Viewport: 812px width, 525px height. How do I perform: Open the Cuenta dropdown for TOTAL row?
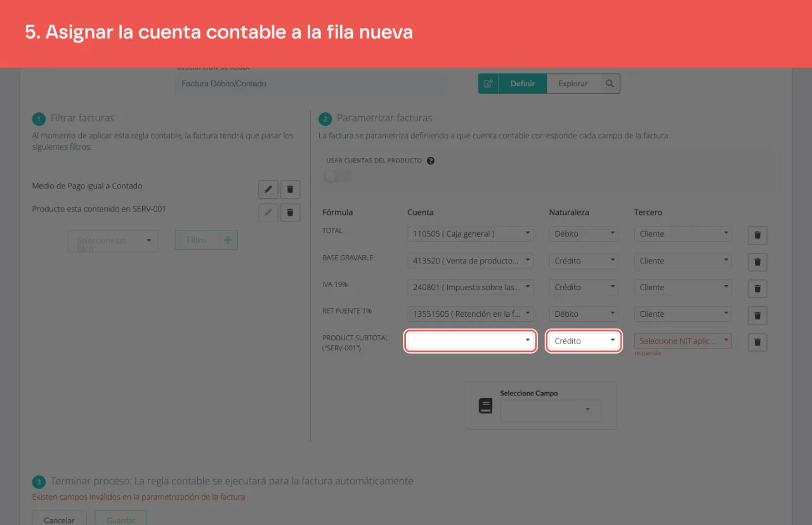click(x=470, y=234)
